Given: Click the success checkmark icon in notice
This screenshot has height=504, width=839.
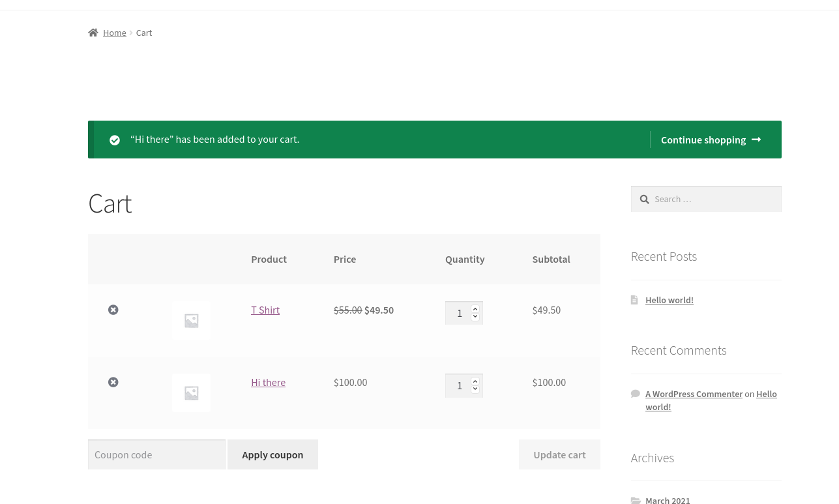Looking at the screenshot, I should click(x=115, y=140).
